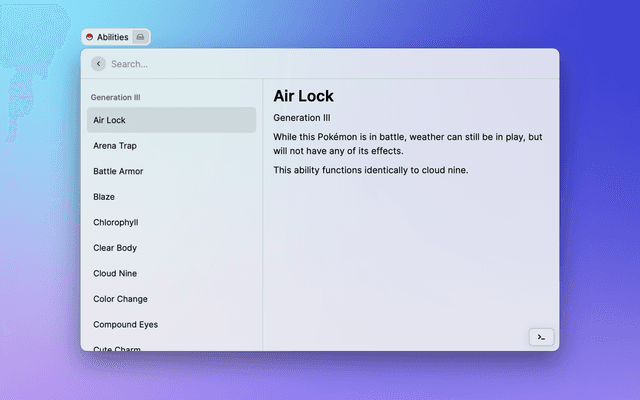Image resolution: width=640 pixels, height=400 pixels.
Task: Click the Pokéball icon in the Abilities tag
Action: 89,37
